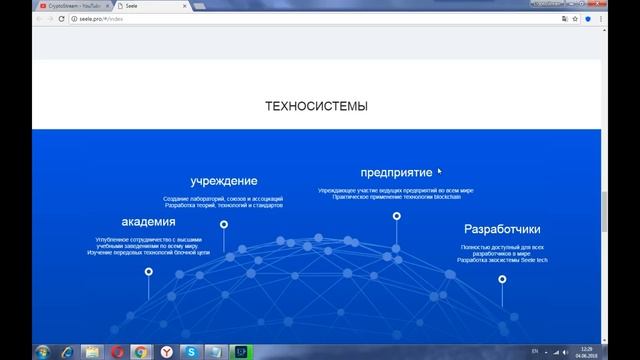This screenshot has width=640, height=360.
Task: Open the Windows Start menu
Action: pos(42,352)
